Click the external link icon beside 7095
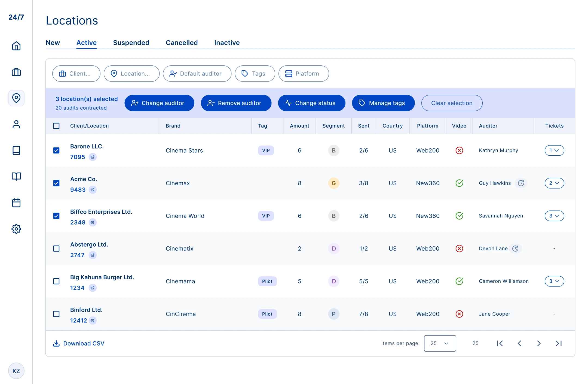588x384 pixels. click(93, 157)
